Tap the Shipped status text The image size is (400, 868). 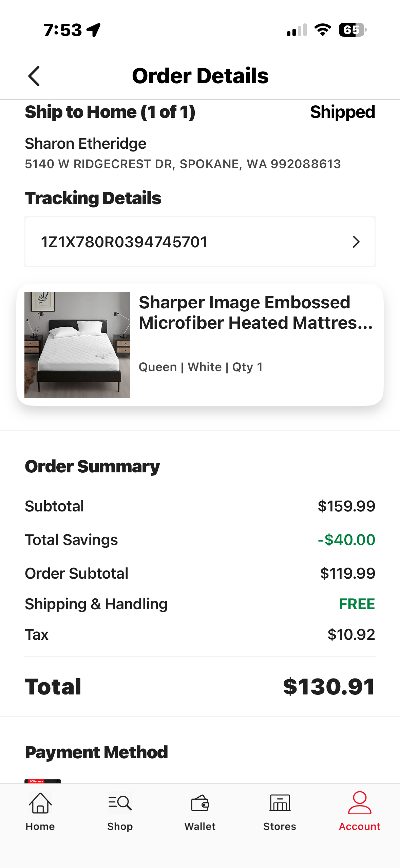pos(342,112)
